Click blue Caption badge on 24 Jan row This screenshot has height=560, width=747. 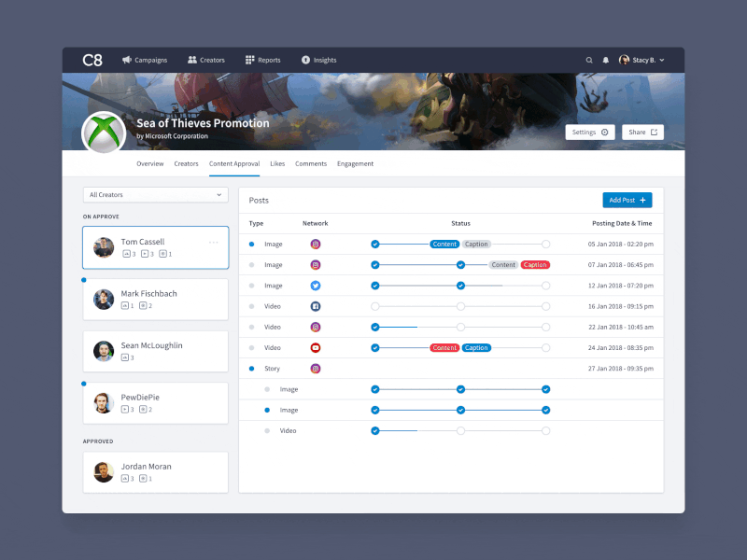tap(476, 348)
